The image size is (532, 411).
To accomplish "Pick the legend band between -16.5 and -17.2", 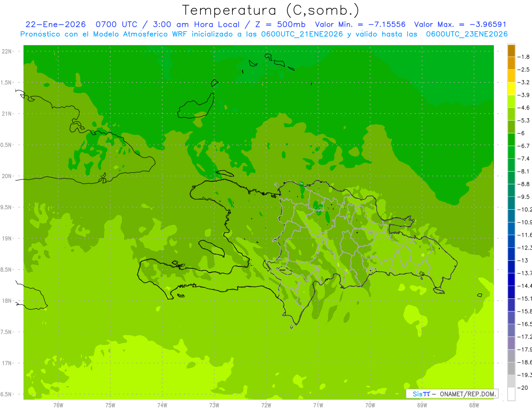I will tap(511, 330).
